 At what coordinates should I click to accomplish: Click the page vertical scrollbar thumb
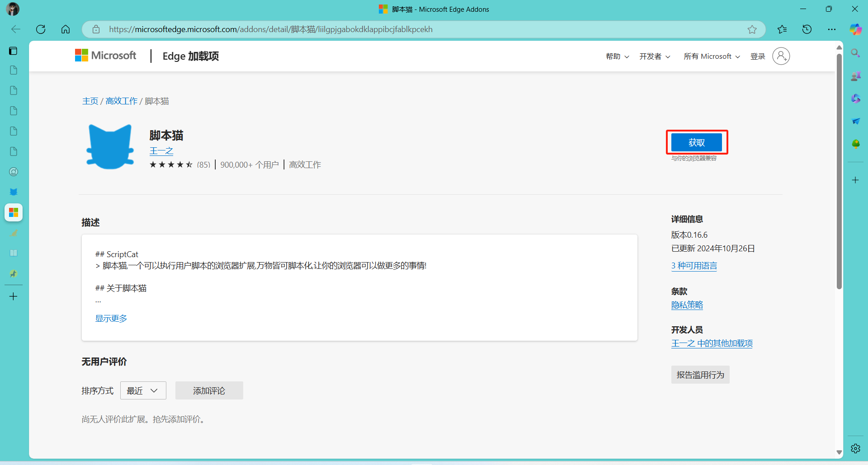tap(839, 172)
